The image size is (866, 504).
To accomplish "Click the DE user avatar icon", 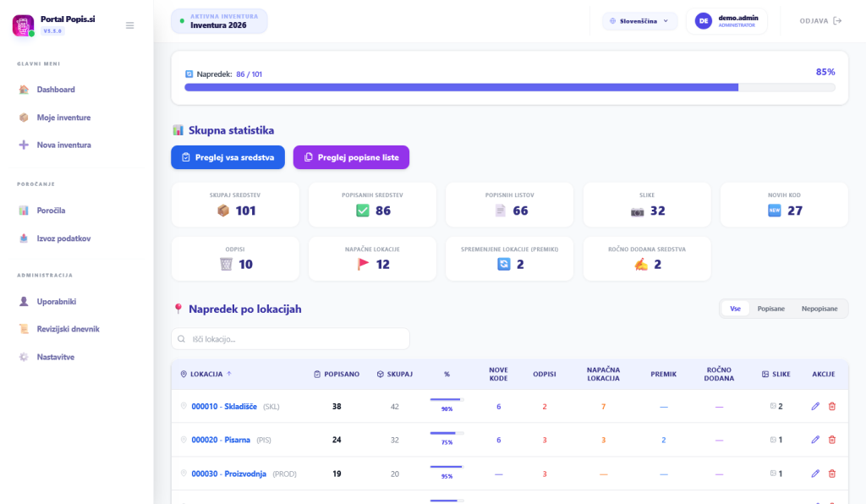I will pyautogui.click(x=704, y=21).
